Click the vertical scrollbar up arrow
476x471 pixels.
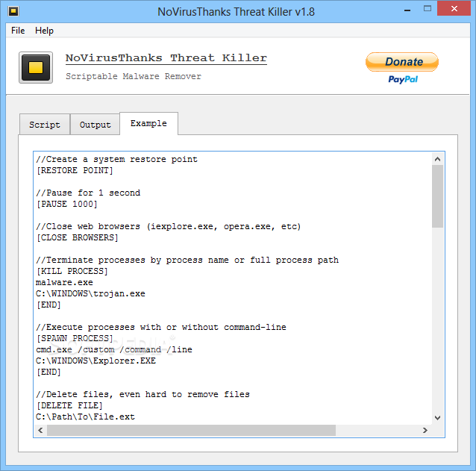tap(437, 159)
